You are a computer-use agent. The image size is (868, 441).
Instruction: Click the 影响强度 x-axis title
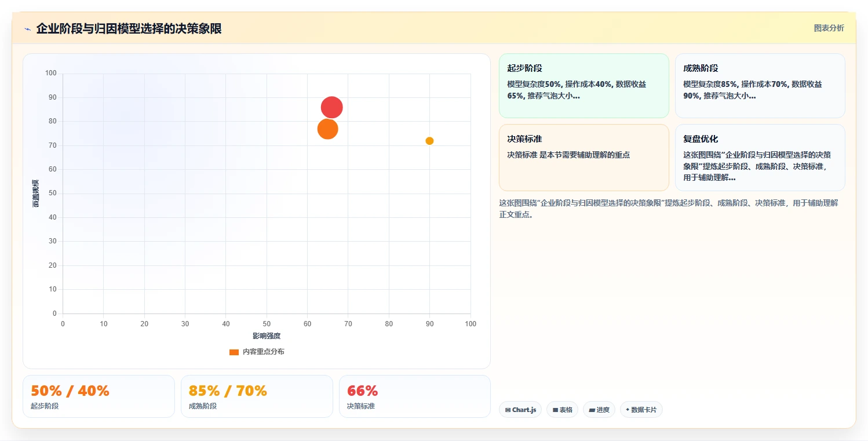click(267, 336)
